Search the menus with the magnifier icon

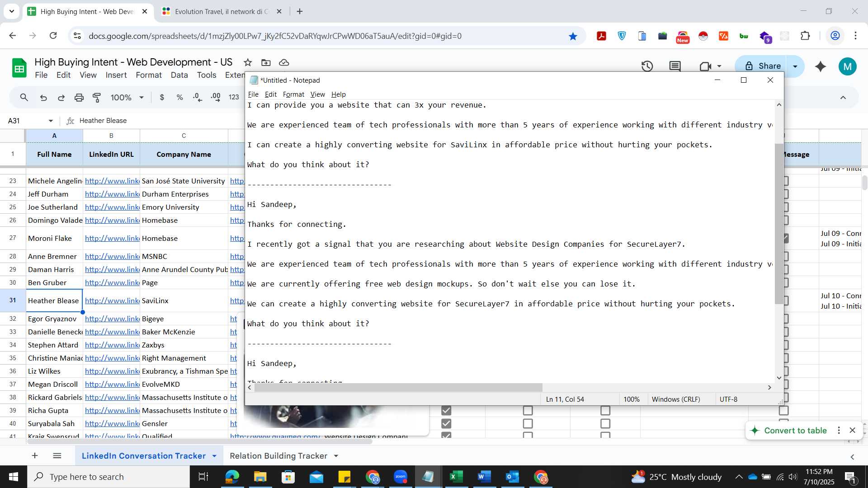pyautogui.click(x=24, y=97)
